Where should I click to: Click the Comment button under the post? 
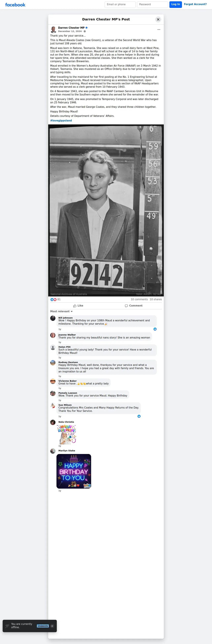(134, 306)
